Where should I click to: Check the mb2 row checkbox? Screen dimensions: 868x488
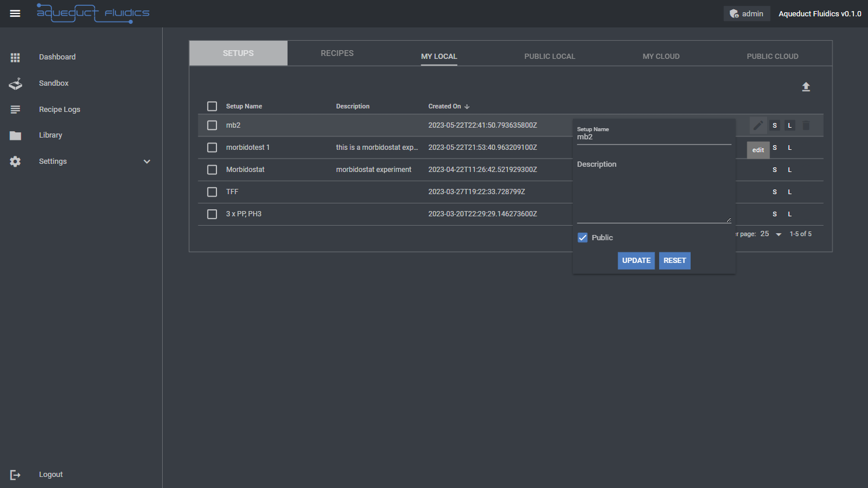[x=212, y=125]
